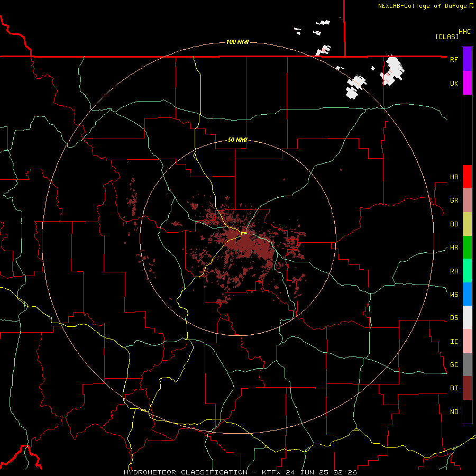Click the 'GR' legend label
Screen dimensions: 476x476
coord(454,200)
